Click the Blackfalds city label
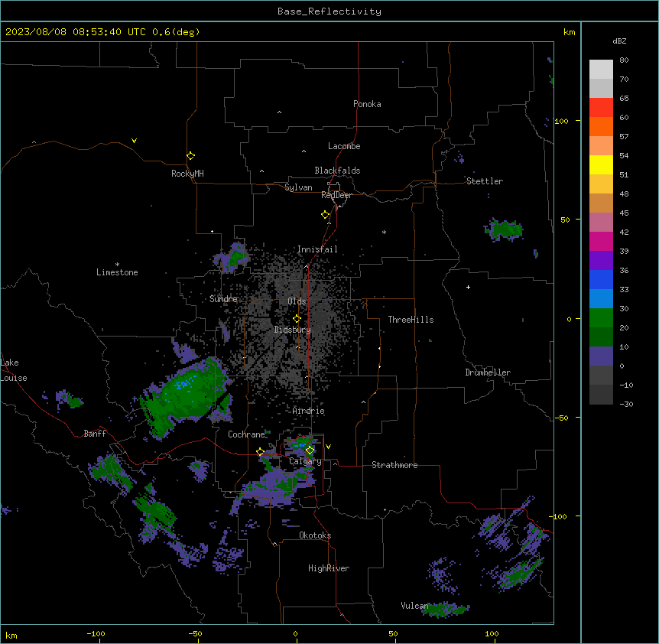The width and height of the screenshot is (659, 644). (337, 171)
